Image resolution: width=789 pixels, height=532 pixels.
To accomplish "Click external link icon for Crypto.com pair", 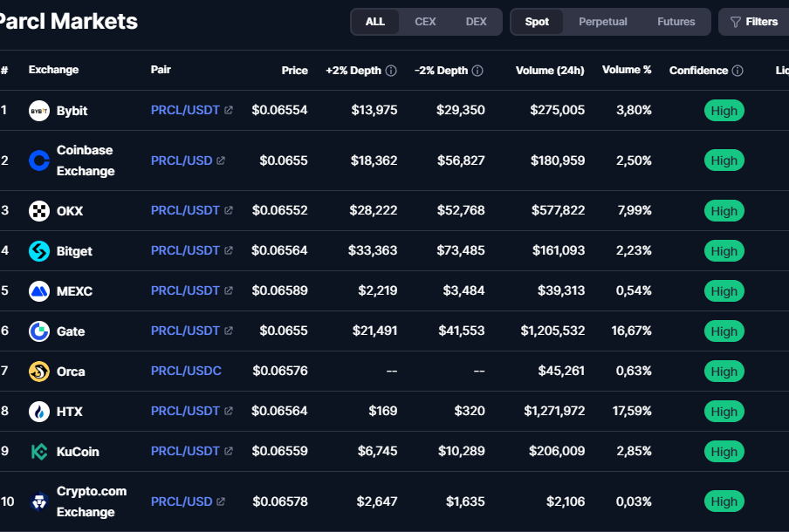I will tap(221, 501).
